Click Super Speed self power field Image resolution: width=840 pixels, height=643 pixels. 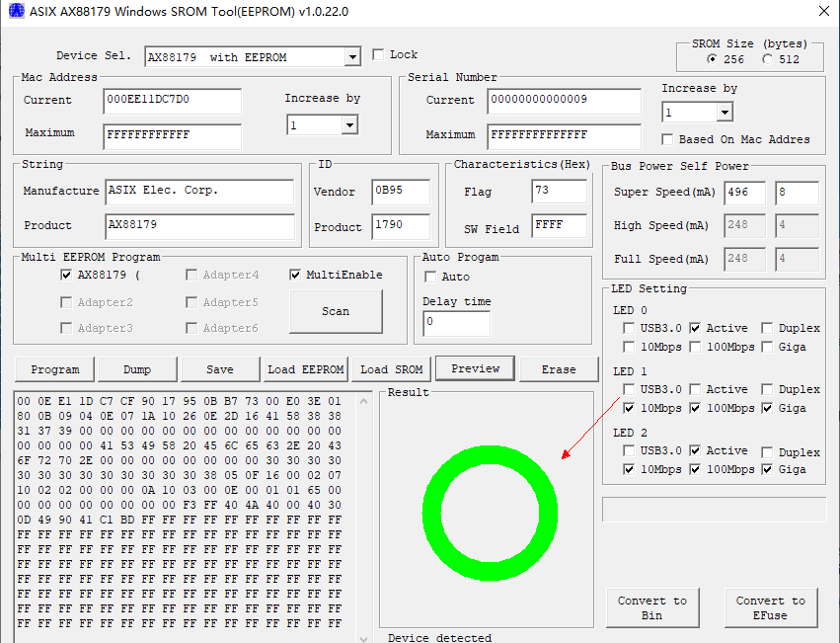coord(798,193)
